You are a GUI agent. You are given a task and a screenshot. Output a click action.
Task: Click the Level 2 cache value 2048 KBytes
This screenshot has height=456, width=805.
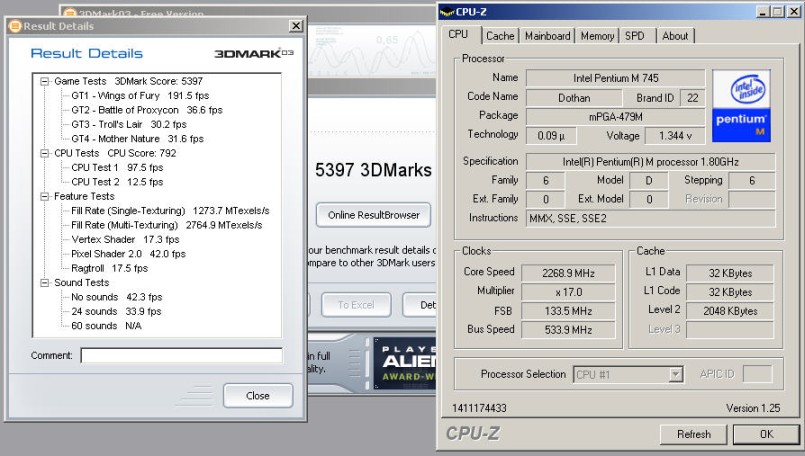730,311
